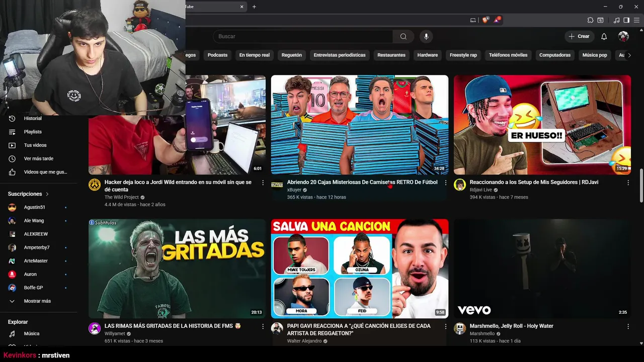
Task: Open xBuyer channel avatar
Action: (x=277, y=185)
